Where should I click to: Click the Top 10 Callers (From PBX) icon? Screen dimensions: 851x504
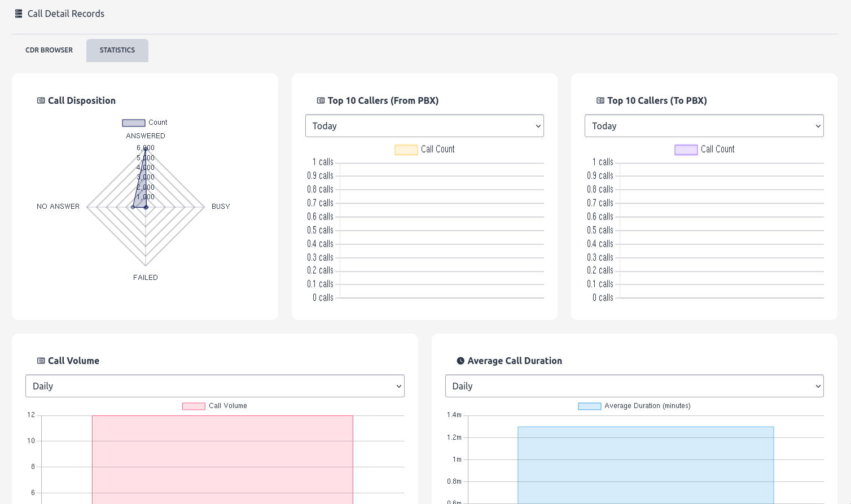click(x=321, y=100)
